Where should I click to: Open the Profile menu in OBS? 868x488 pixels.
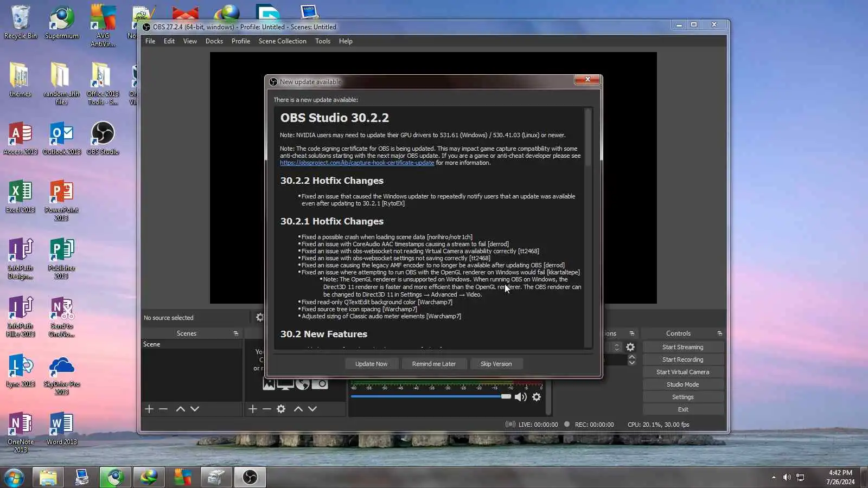[241, 41]
